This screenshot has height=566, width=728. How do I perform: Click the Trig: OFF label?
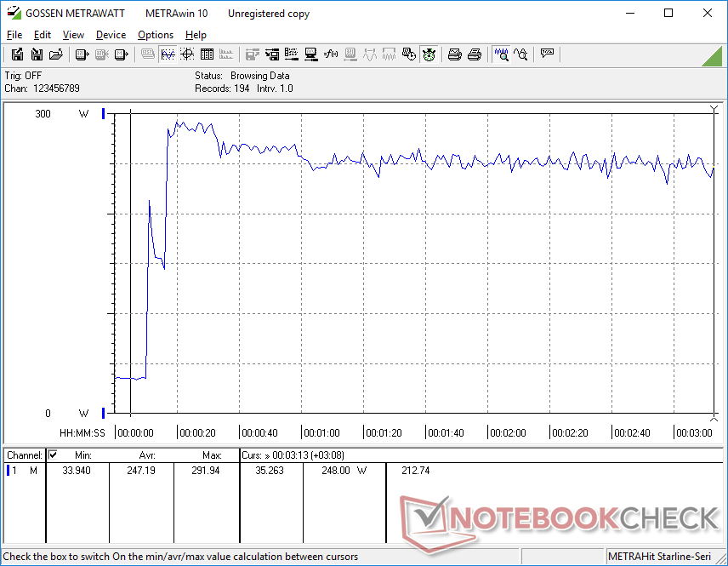pos(23,75)
